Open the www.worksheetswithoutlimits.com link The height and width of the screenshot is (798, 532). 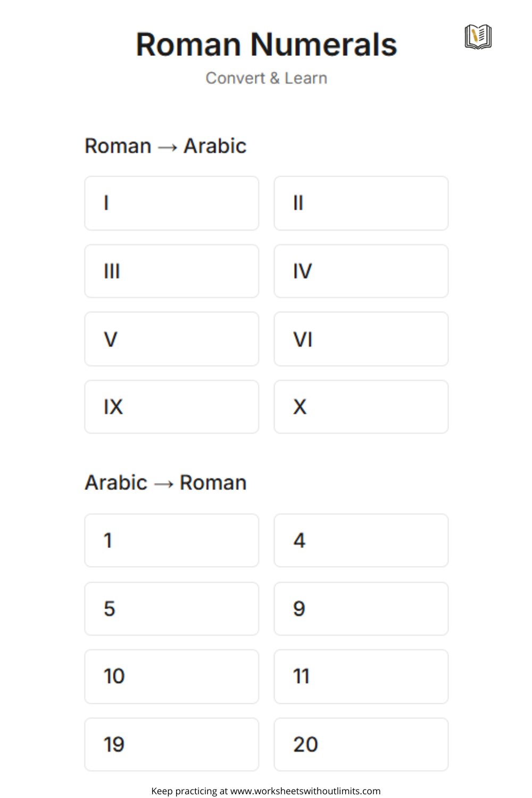pos(305,791)
